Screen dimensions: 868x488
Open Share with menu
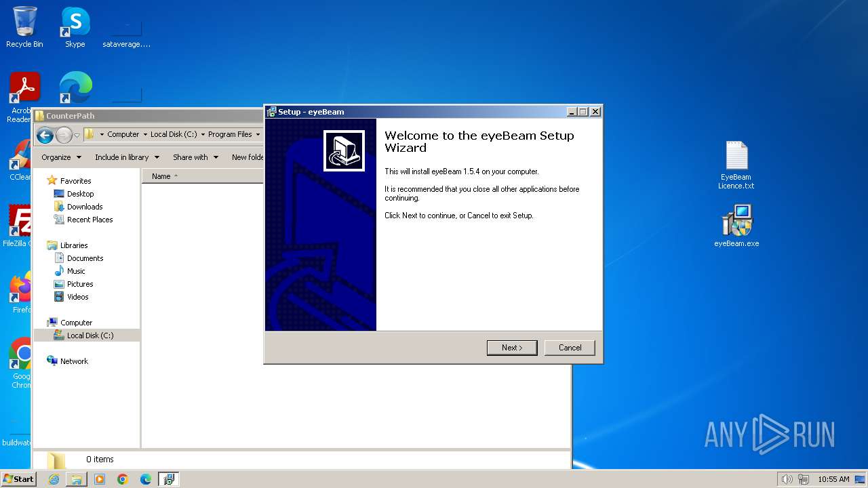(x=195, y=157)
